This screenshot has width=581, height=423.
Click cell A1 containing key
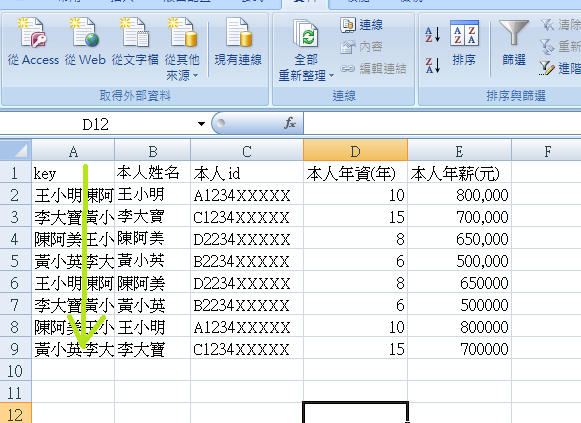(x=73, y=173)
